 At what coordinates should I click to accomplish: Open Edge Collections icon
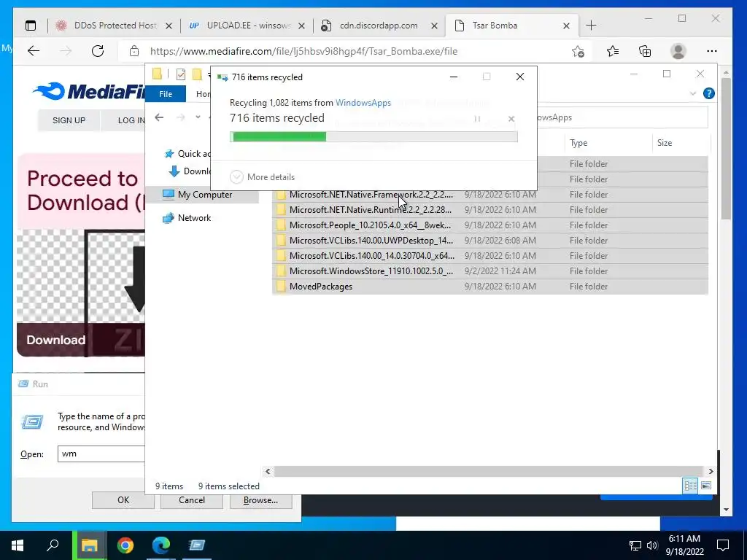coord(645,51)
